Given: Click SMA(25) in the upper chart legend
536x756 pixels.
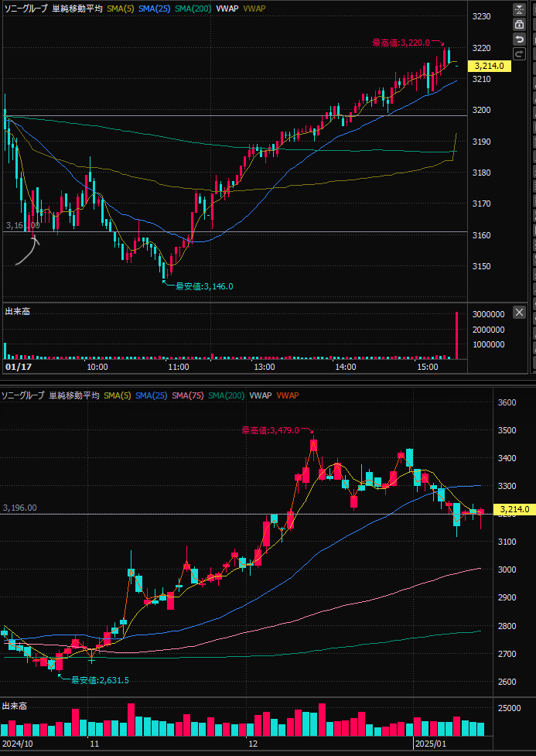Looking at the screenshot, I should (155, 9).
